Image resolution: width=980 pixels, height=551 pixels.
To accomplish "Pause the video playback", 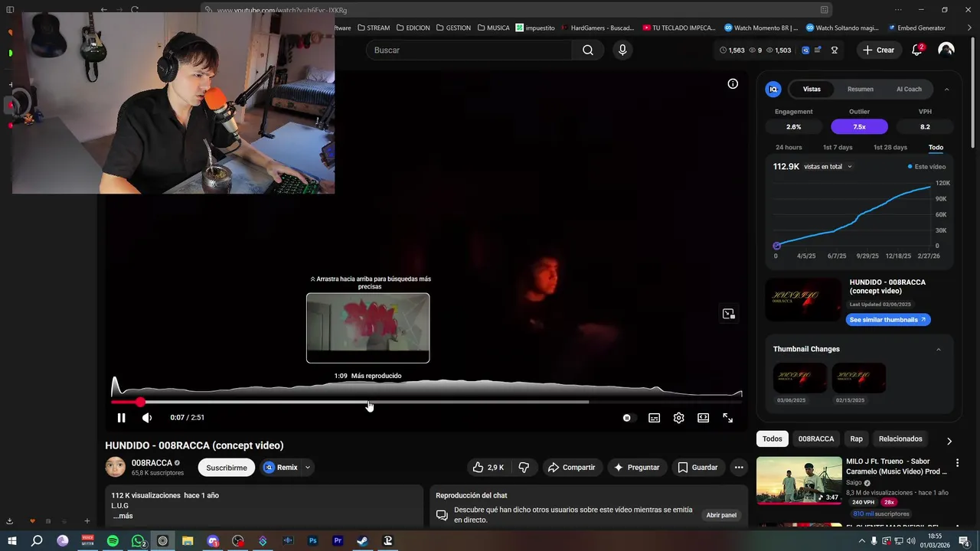I will 121,418.
